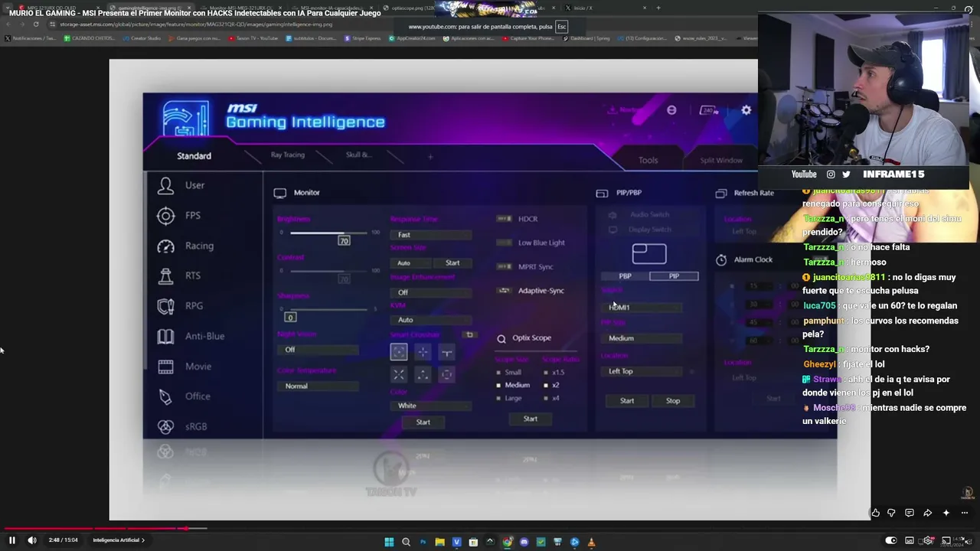Share the video using the arrow icon

[x=927, y=513]
